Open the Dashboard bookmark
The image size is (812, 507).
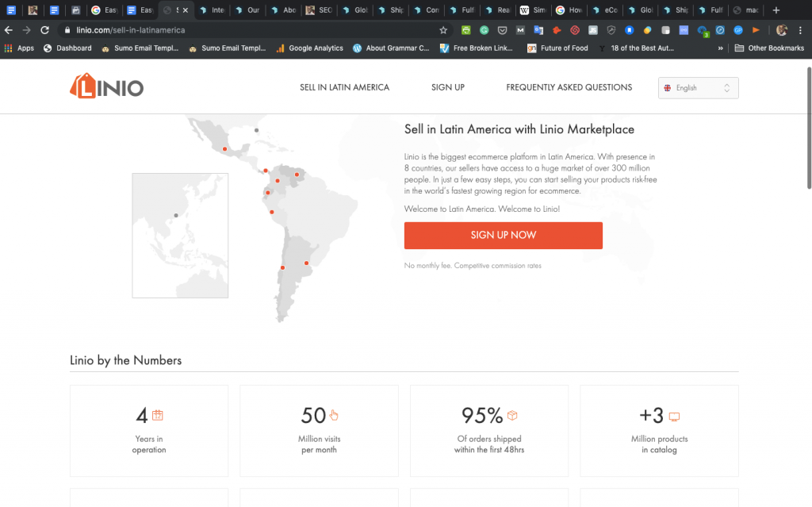tap(67, 48)
